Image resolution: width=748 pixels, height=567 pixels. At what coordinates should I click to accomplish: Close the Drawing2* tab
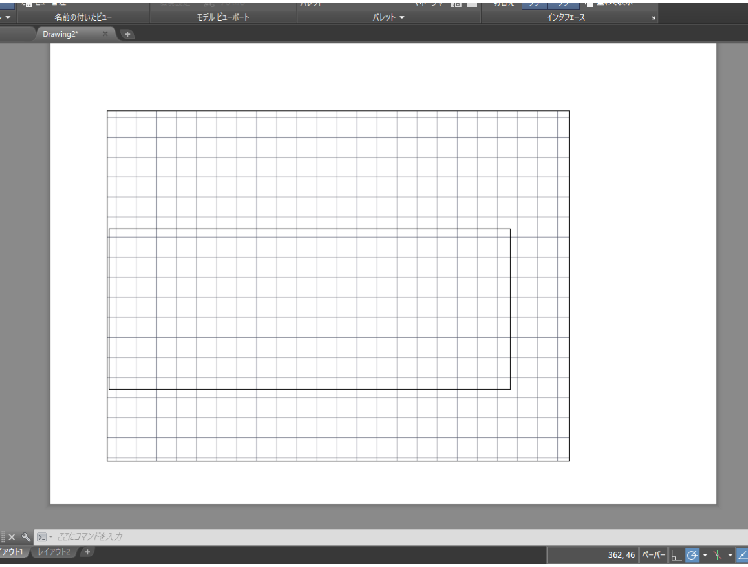tap(105, 34)
